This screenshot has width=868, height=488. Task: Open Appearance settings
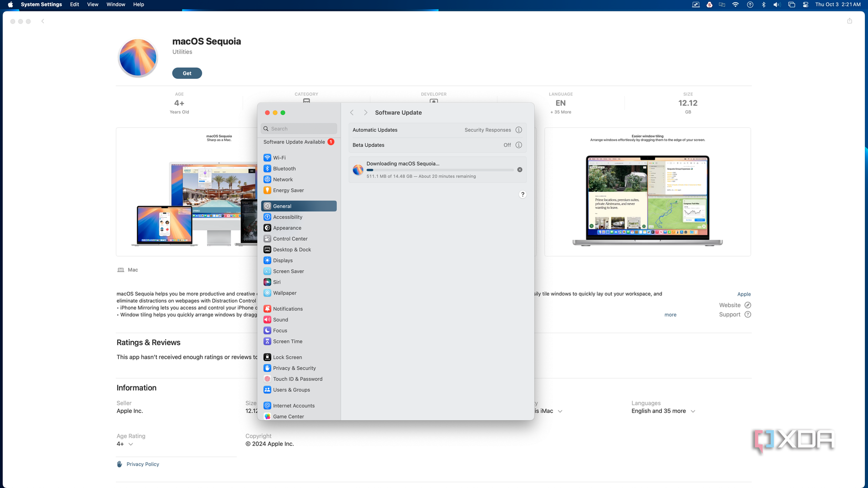pyautogui.click(x=299, y=228)
